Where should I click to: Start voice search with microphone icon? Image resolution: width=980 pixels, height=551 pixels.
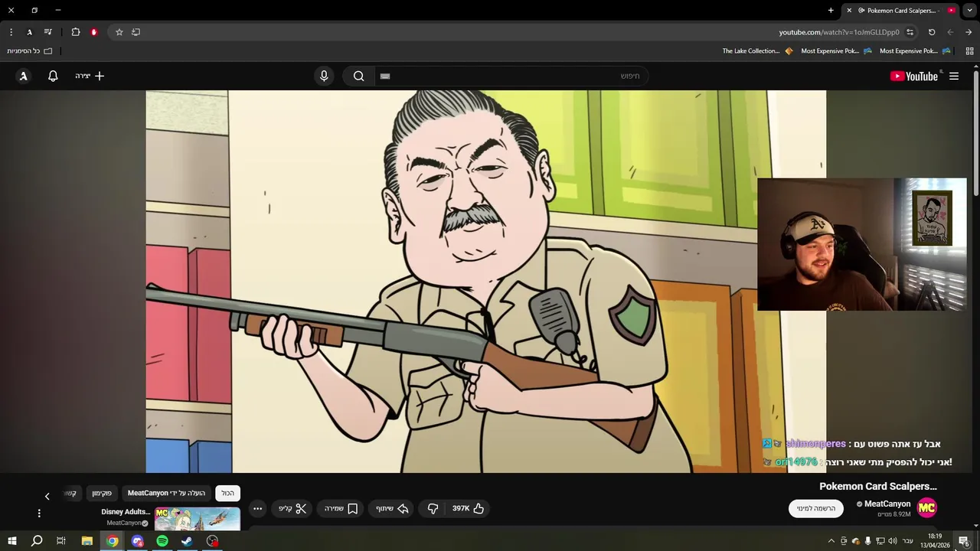click(324, 76)
